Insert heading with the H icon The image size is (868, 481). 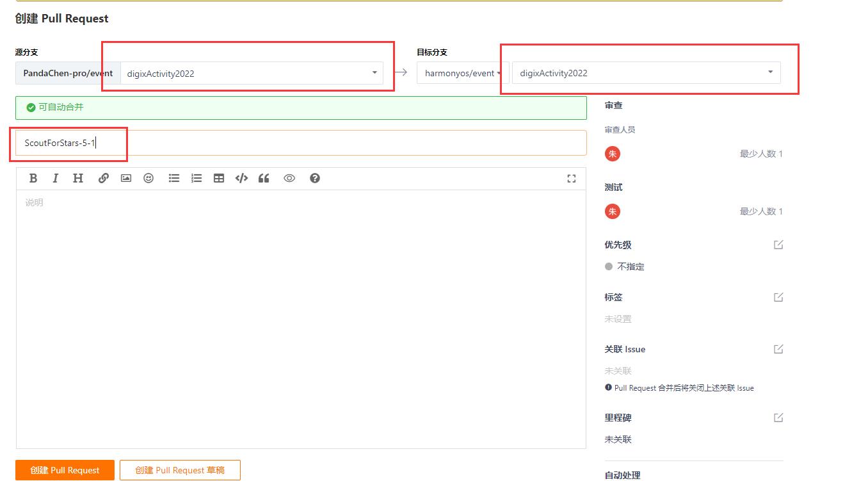78,179
